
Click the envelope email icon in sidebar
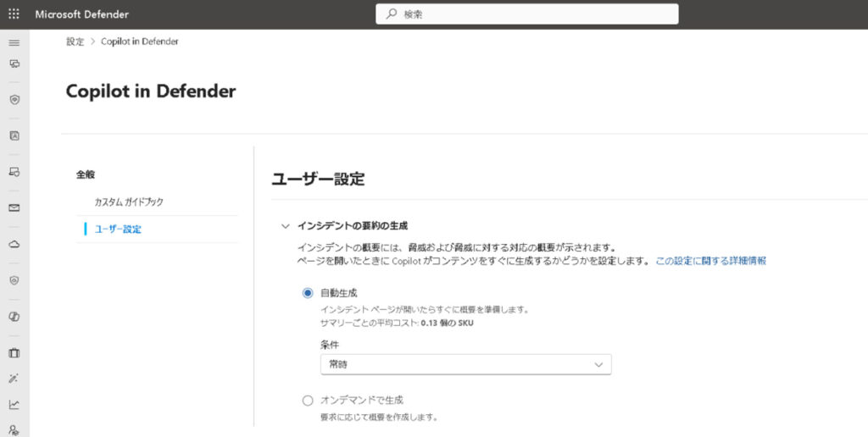coord(14,207)
